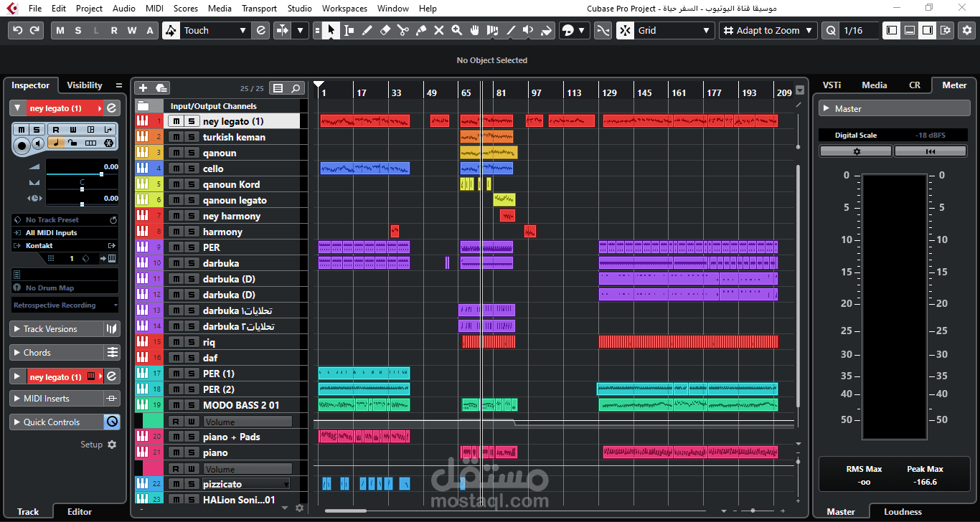Viewport: 980px width, 522px height.
Task: Expand the Master meter disclosure triangle
Action: pyautogui.click(x=827, y=109)
